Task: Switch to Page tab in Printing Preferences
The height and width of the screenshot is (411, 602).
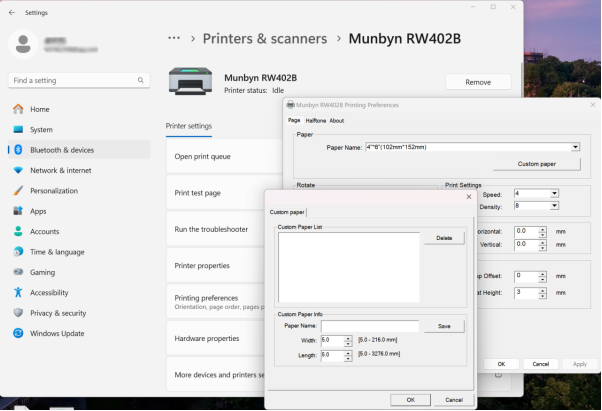Action: (x=294, y=120)
